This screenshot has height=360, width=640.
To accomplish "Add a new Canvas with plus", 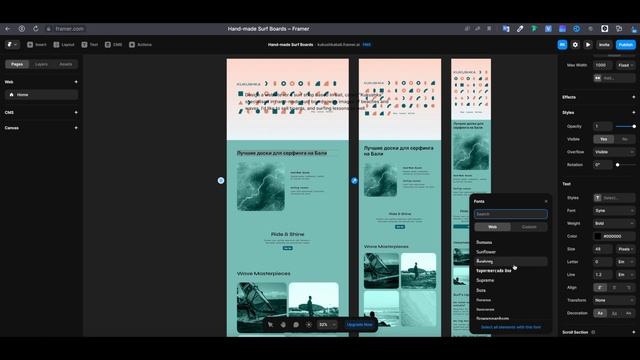I will click(76, 128).
